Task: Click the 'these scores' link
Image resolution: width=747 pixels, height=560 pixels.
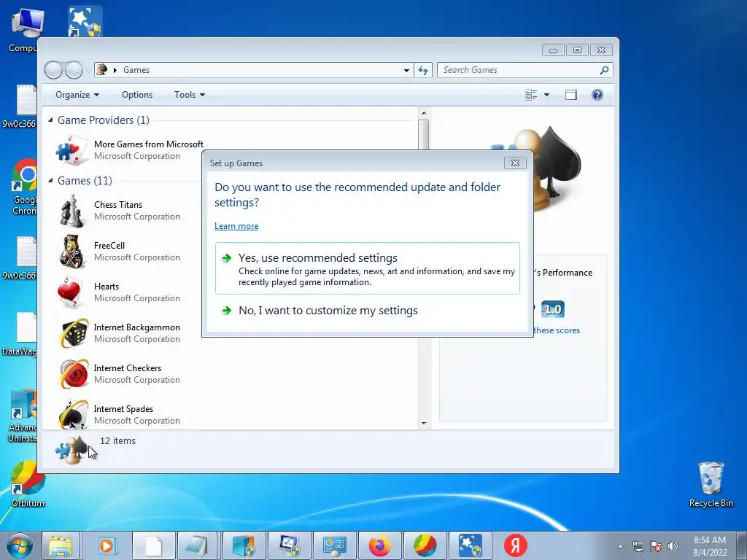Action: point(557,330)
